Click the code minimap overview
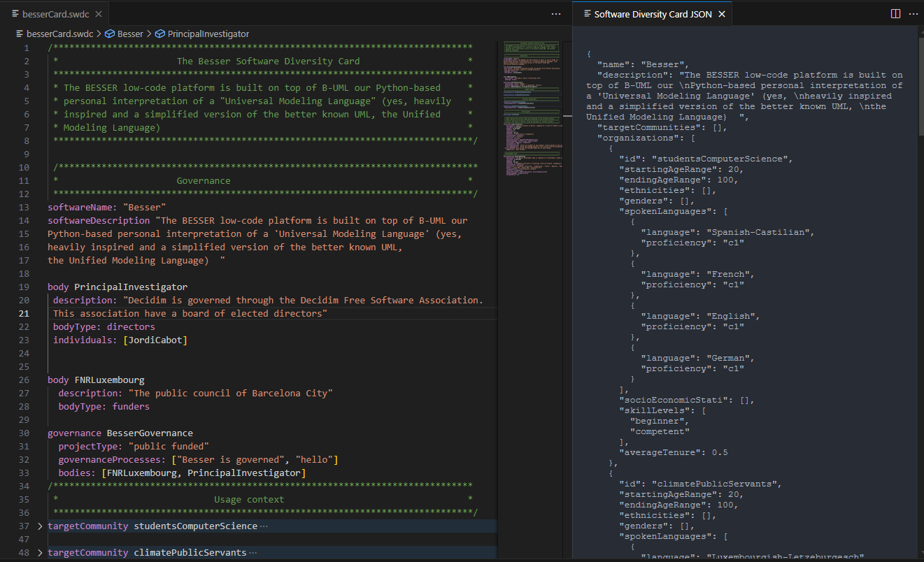 532,105
